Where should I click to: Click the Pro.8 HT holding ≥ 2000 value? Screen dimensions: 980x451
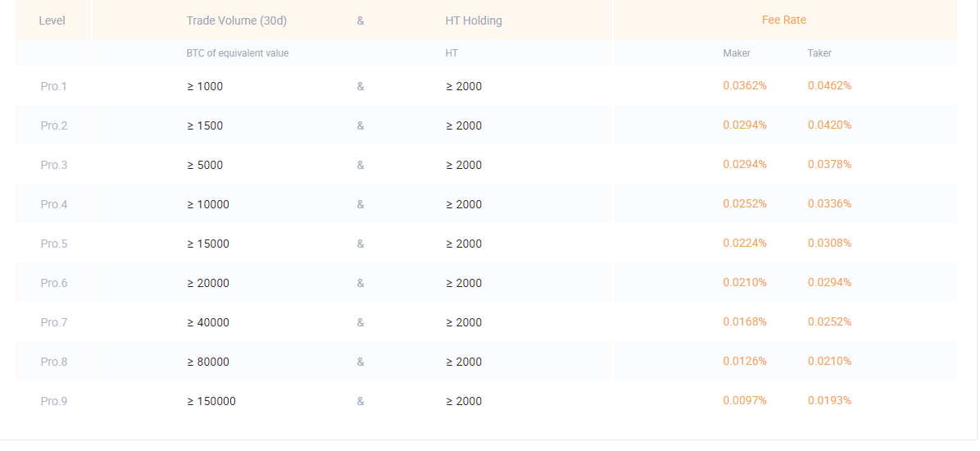[464, 362]
